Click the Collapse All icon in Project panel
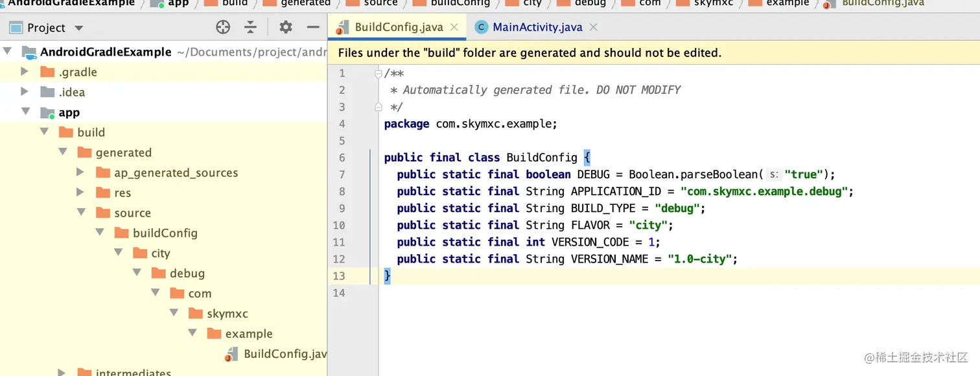The image size is (980, 376). click(x=251, y=27)
